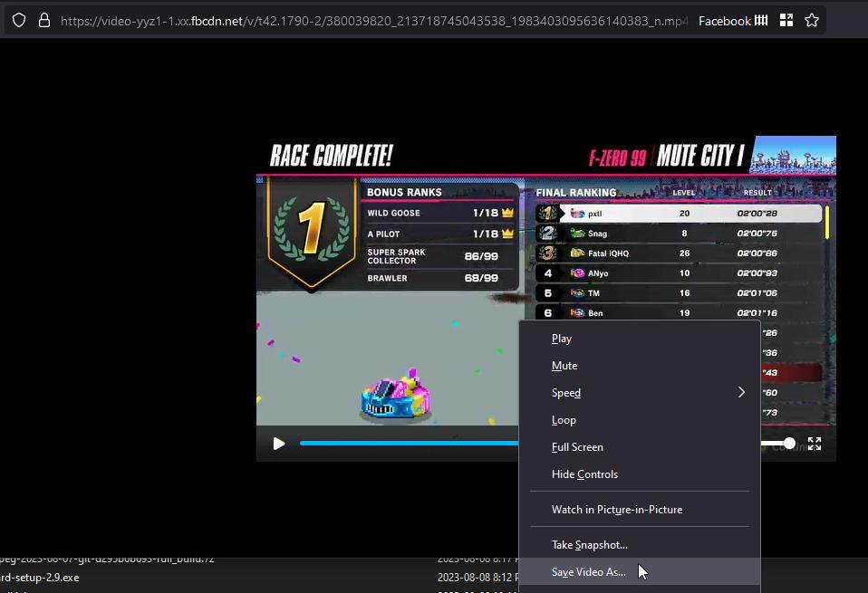Click the open-in-app grid icon

pyautogui.click(x=786, y=20)
